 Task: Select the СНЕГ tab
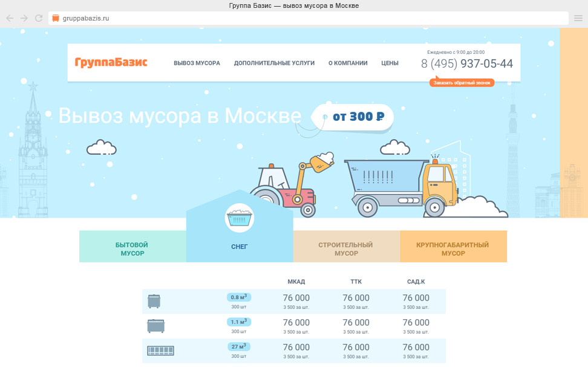pos(240,247)
